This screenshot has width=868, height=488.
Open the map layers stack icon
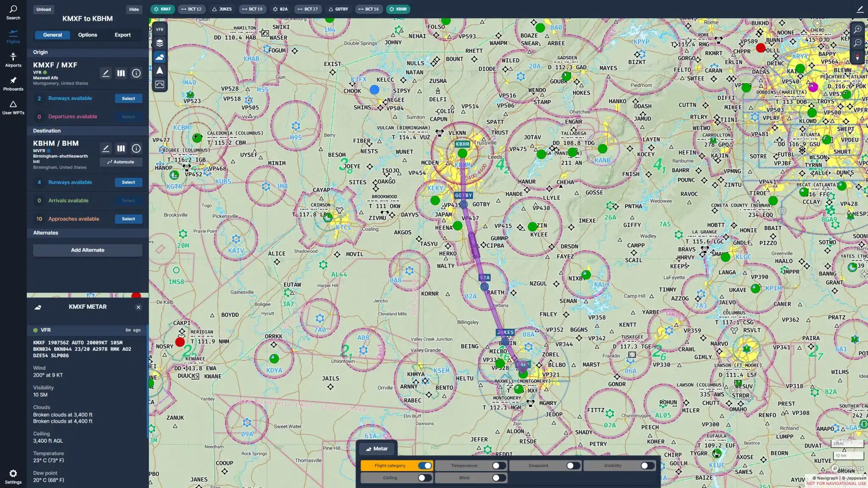(159, 43)
